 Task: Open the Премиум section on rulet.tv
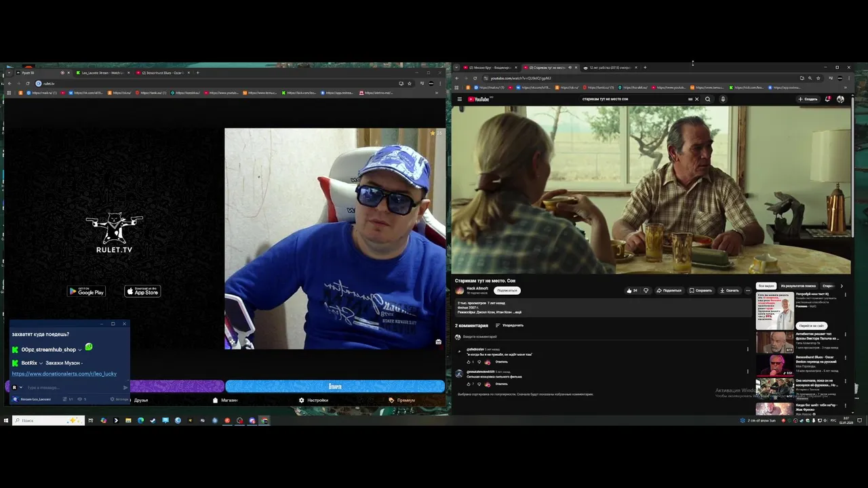click(x=401, y=400)
